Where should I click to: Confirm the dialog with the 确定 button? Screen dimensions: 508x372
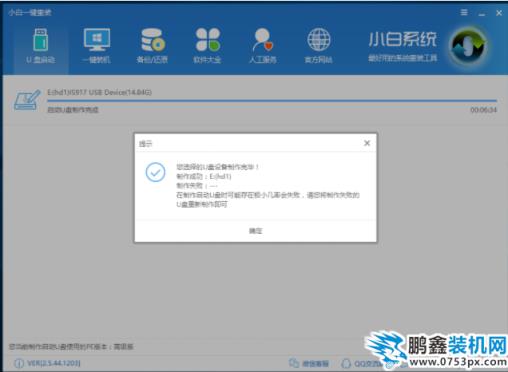[256, 231]
